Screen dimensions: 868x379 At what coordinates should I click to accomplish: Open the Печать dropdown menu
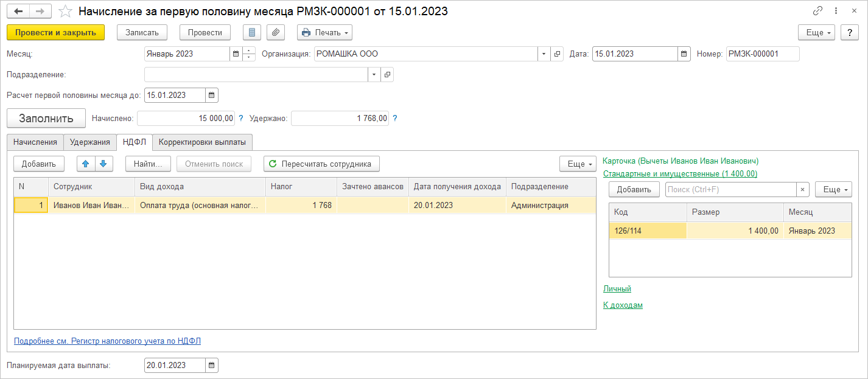click(324, 32)
